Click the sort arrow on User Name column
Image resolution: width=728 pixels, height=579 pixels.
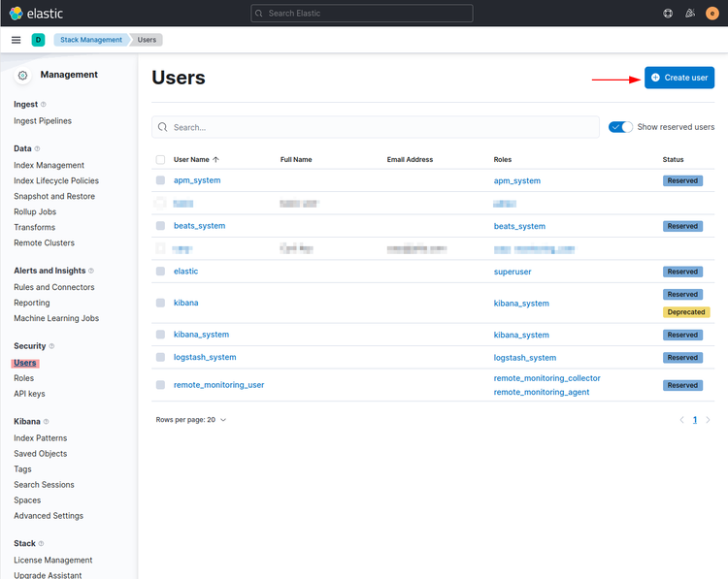pos(215,160)
